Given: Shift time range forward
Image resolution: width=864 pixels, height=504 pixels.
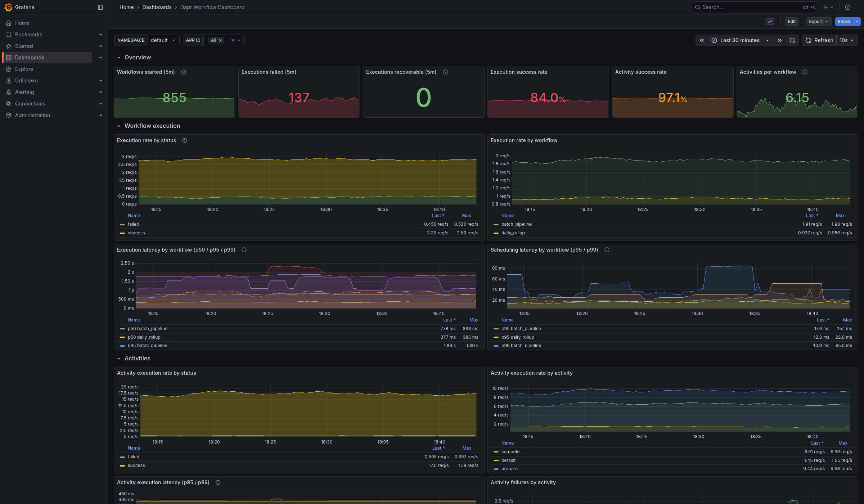Looking at the screenshot, I should 779,40.
